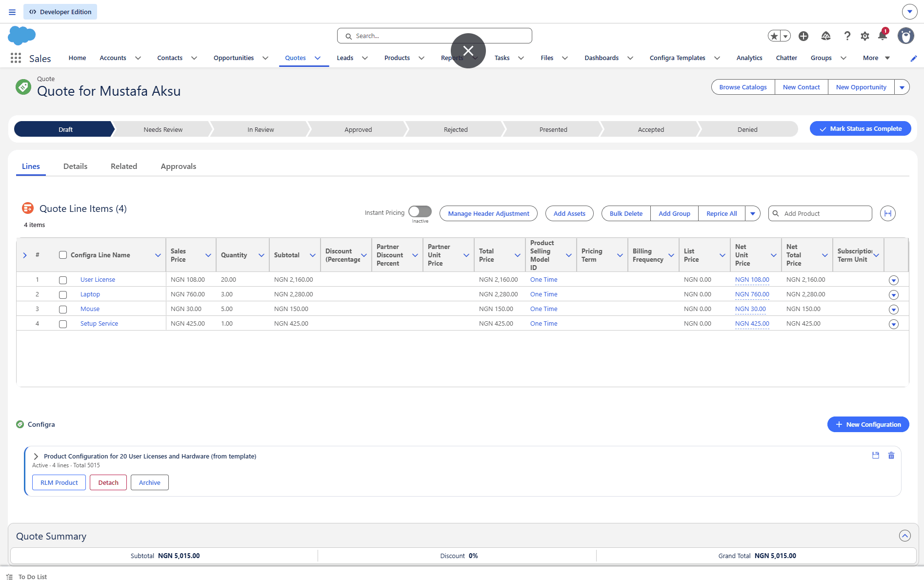
Task: Click Manage Header Adjustment
Action: [488, 213]
